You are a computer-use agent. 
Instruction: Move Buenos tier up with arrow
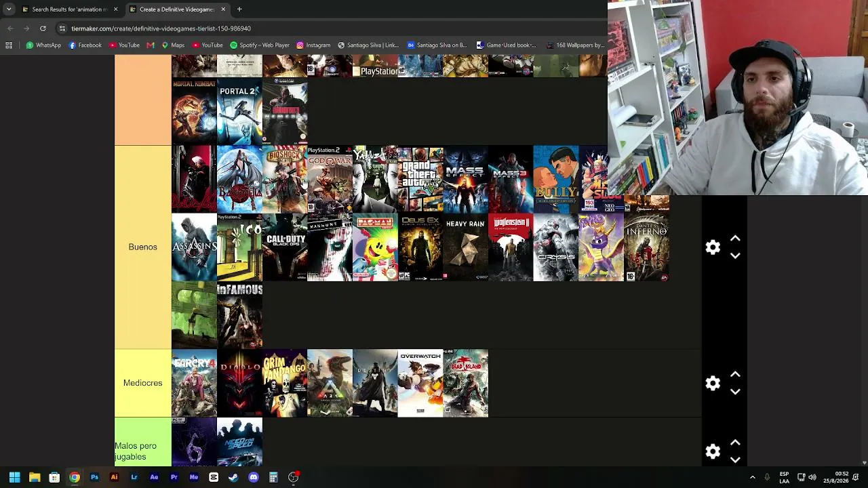tap(735, 239)
